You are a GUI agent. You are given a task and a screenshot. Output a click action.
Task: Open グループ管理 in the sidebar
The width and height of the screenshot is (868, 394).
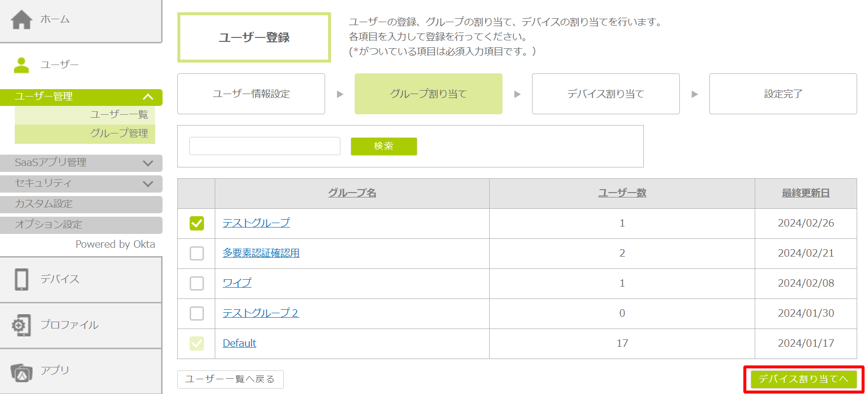(119, 133)
